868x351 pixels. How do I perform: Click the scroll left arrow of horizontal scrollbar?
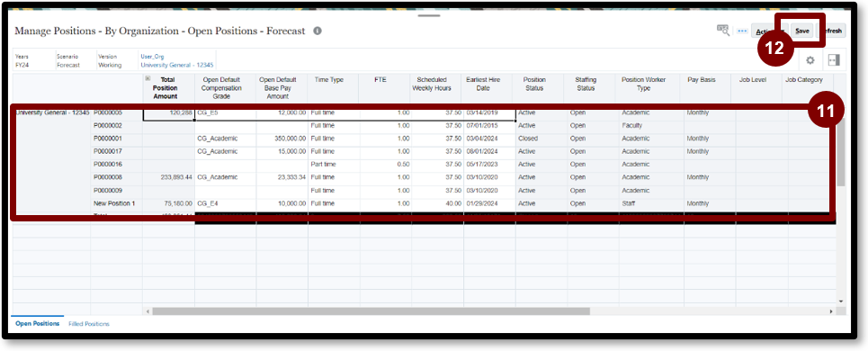click(148, 311)
